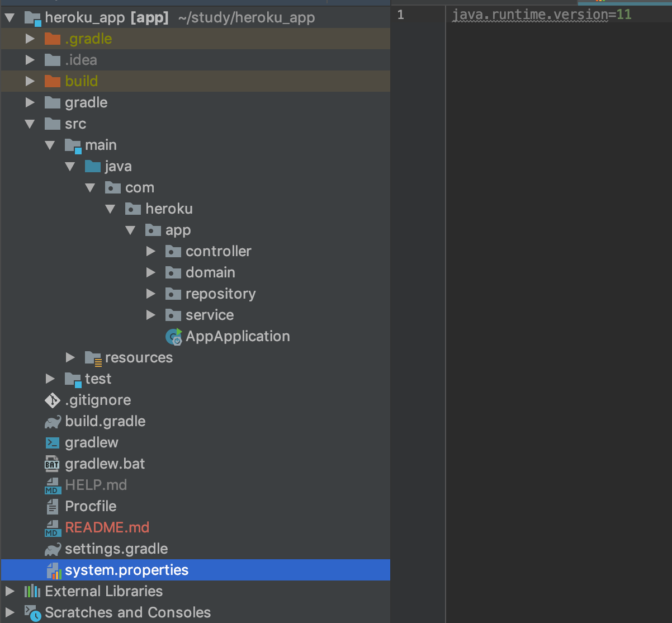Expand the resources folder arrow

click(x=70, y=358)
